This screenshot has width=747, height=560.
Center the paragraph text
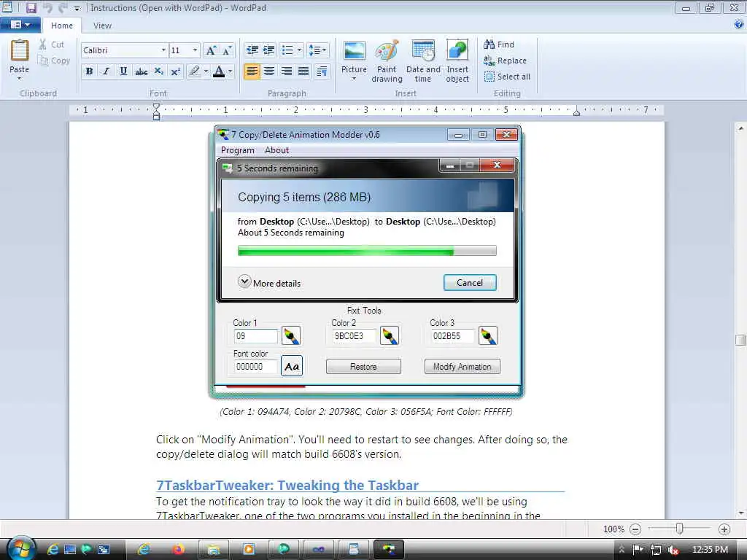269,71
